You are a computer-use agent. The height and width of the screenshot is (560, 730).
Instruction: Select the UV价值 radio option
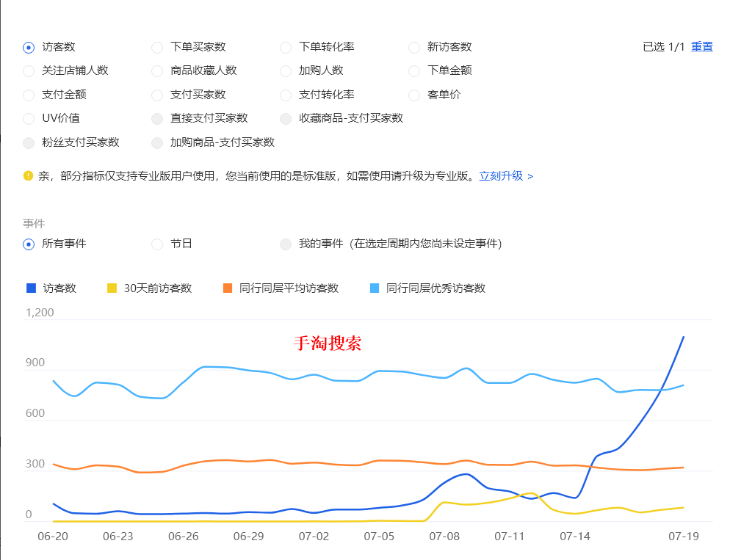(x=29, y=119)
